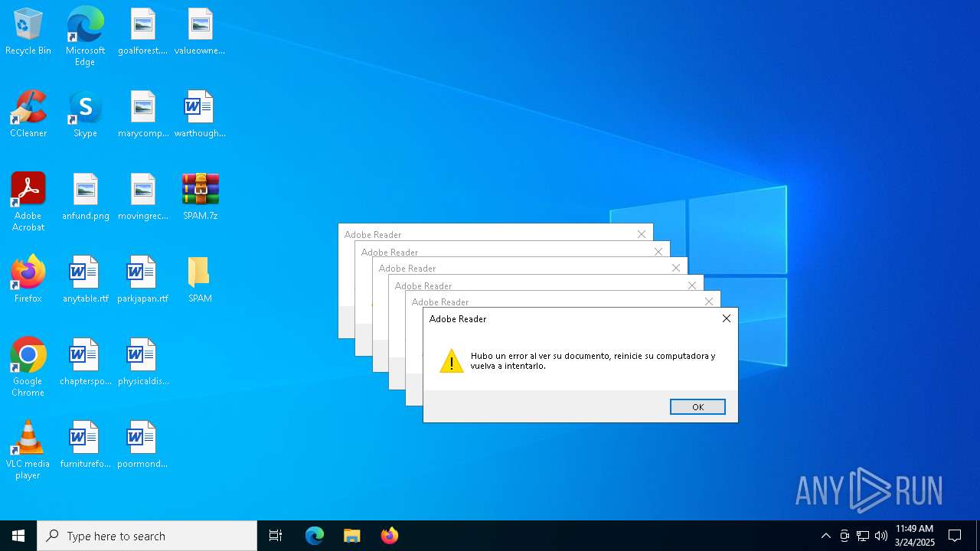
Task: Open Task View from the taskbar
Action: pos(276,536)
